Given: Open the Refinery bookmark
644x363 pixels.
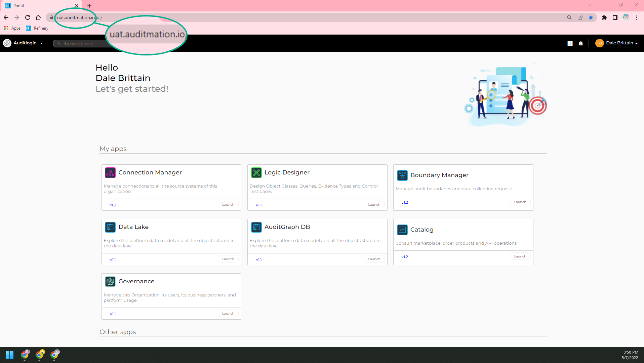Looking at the screenshot, I should click(x=37, y=28).
